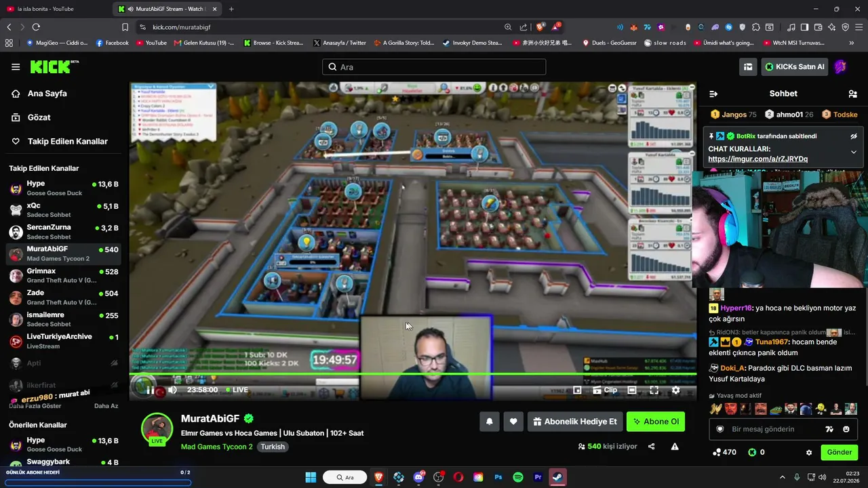Pause the live stream video
868x488 pixels.
(150, 390)
